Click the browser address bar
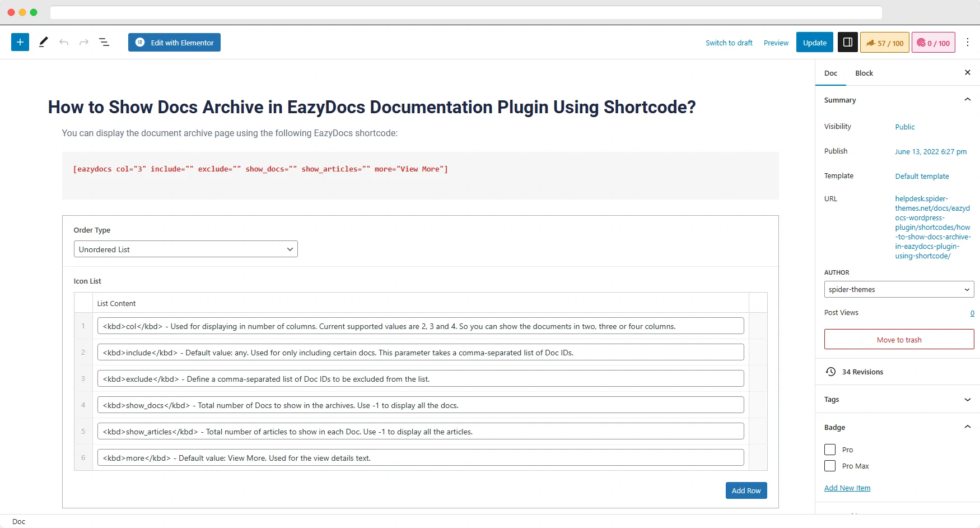The width and height of the screenshot is (980, 528). [x=465, y=12]
